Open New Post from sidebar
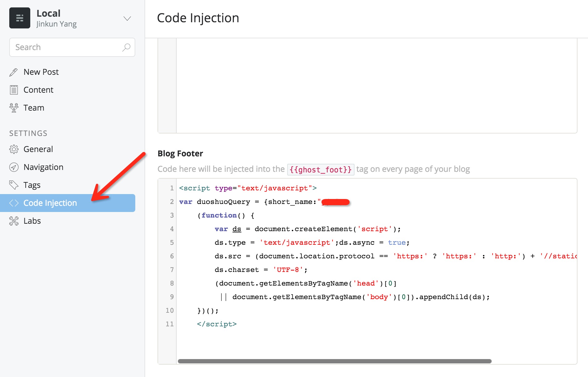The height and width of the screenshot is (377, 588). tap(41, 72)
